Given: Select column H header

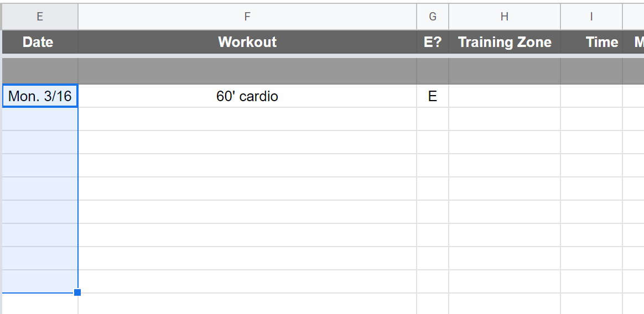Looking at the screenshot, I should [505, 17].
